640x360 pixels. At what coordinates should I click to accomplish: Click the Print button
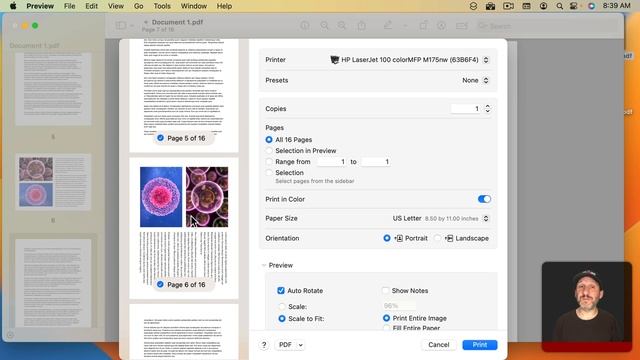click(480, 345)
